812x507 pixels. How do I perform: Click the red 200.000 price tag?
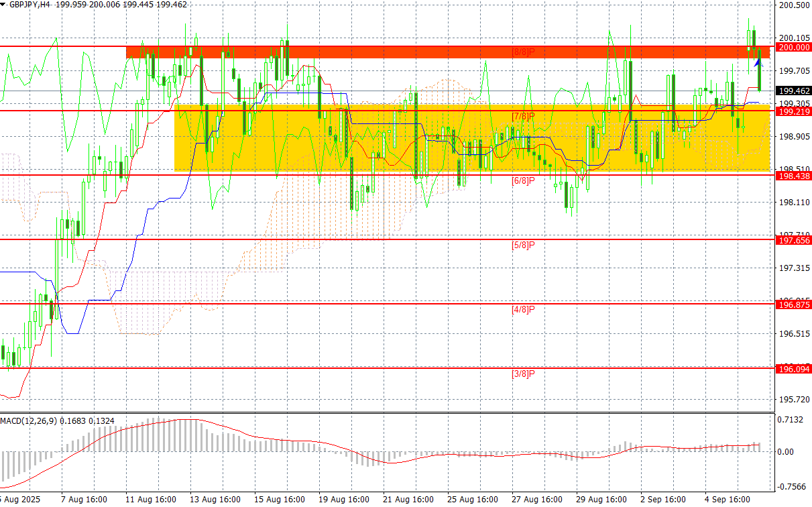pos(793,48)
